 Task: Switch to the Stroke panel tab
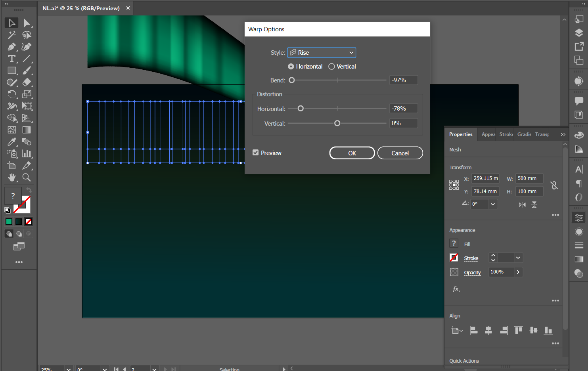pos(506,134)
